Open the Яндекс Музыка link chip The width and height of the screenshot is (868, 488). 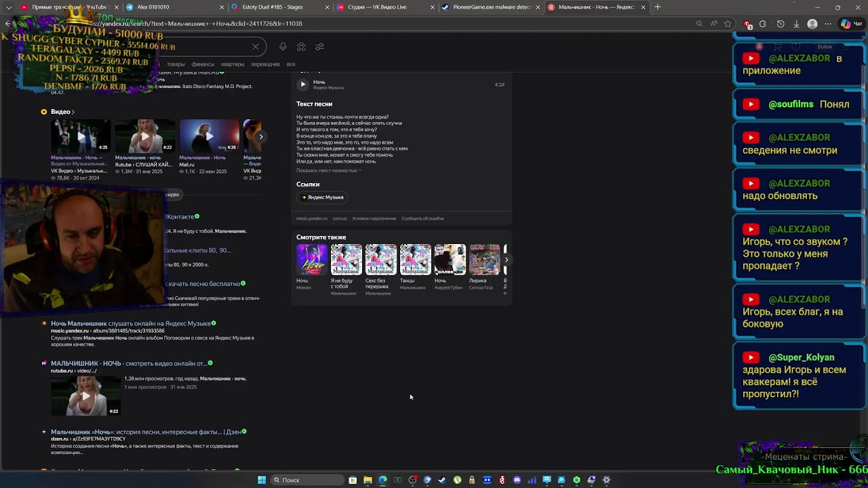point(322,197)
